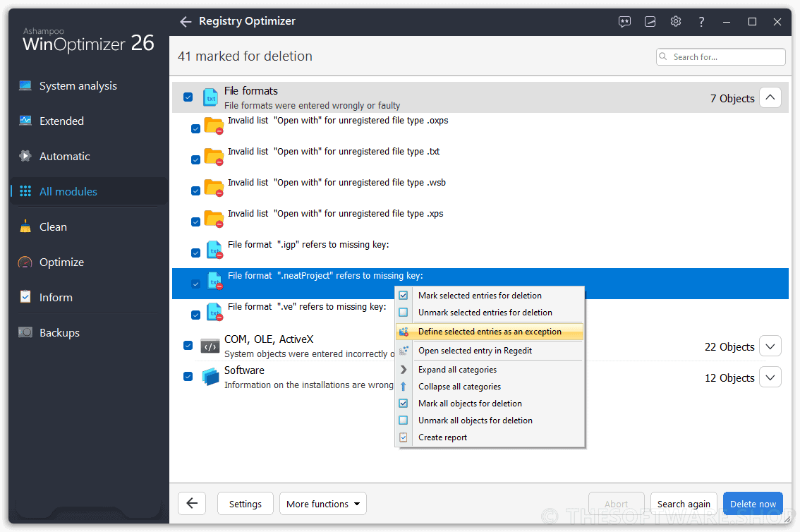The height and width of the screenshot is (532, 800).
Task: Select the .neatProject file format row
Action: (x=480, y=284)
